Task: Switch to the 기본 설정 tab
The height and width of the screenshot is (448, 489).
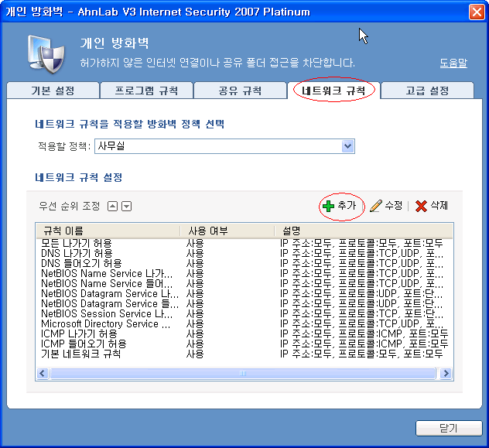Action: click(53, 91)
